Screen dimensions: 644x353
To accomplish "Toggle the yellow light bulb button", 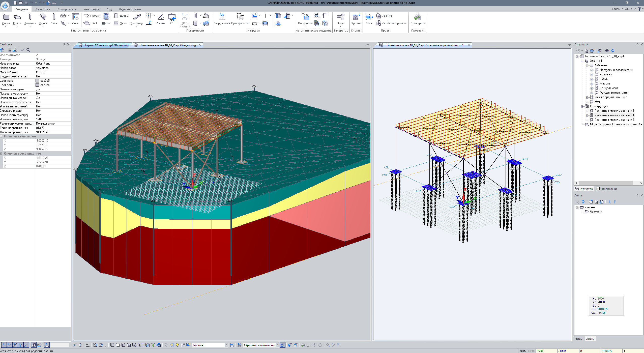I will click(x=177, y=345).
